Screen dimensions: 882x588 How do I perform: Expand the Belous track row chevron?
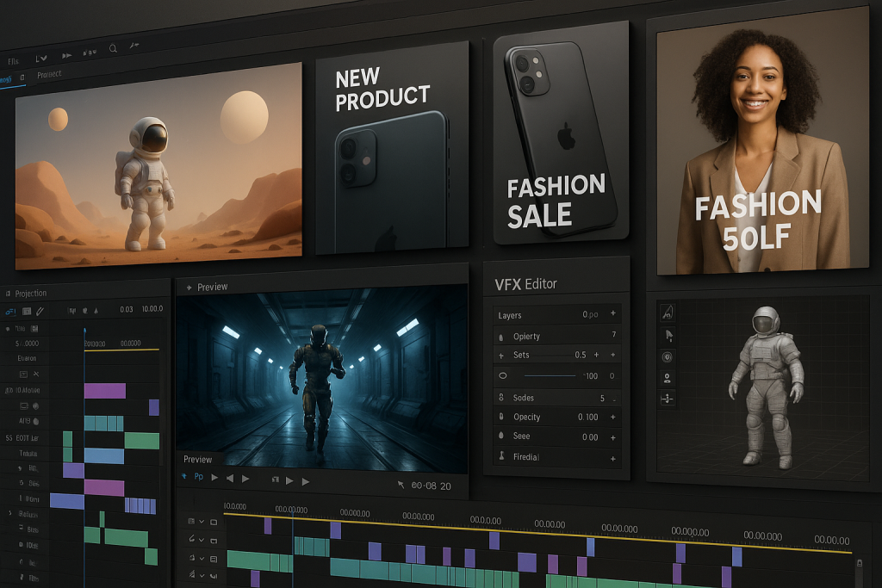(x=9, y=513)
